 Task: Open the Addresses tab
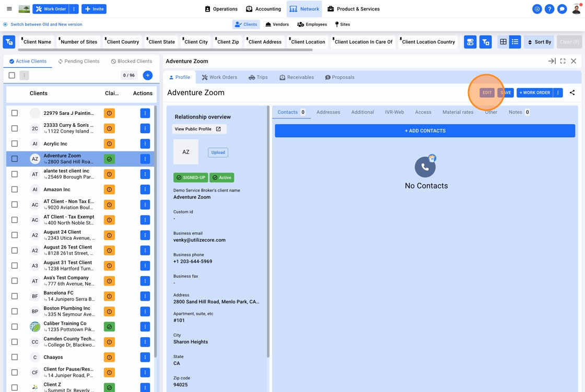point(329,112)
